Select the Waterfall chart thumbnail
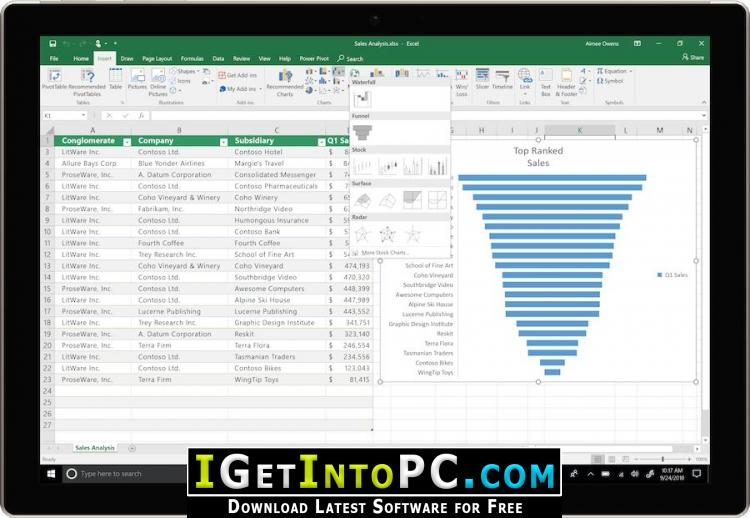The height and width of the screenshot is (518, 750). (x=362, y=99)
